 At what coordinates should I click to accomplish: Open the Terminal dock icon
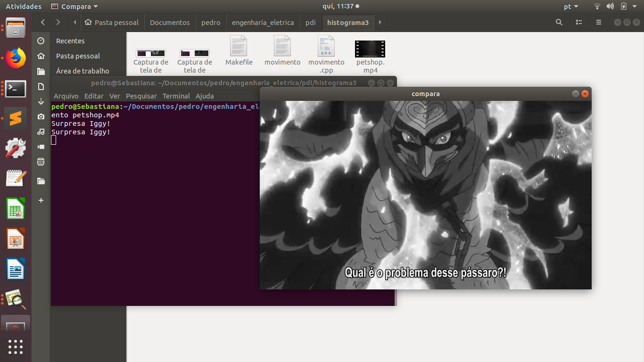tap(16, 89)
